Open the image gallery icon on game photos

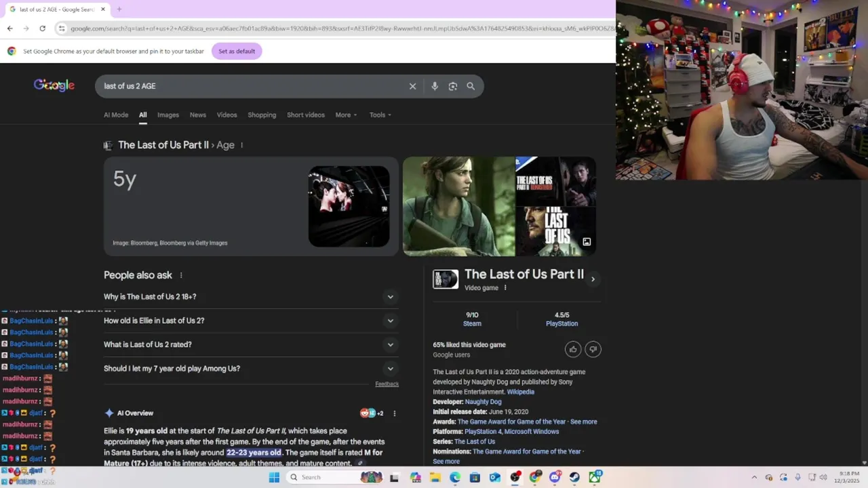587,241
